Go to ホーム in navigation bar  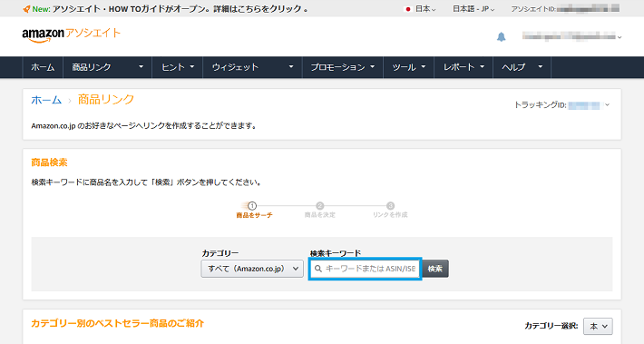coord(43,67)
